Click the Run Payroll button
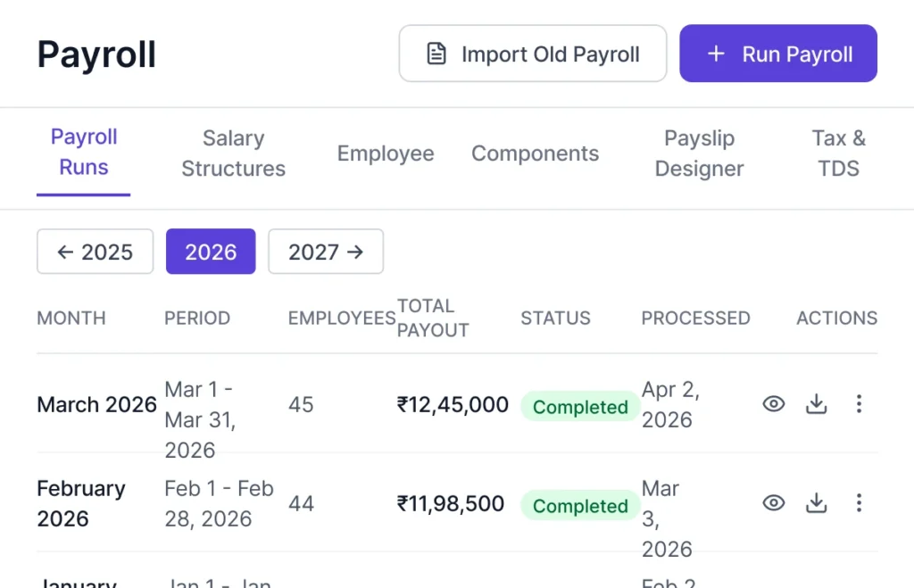Screen dimensions: 914x588 pyautogui.click(x=778, y=54)
